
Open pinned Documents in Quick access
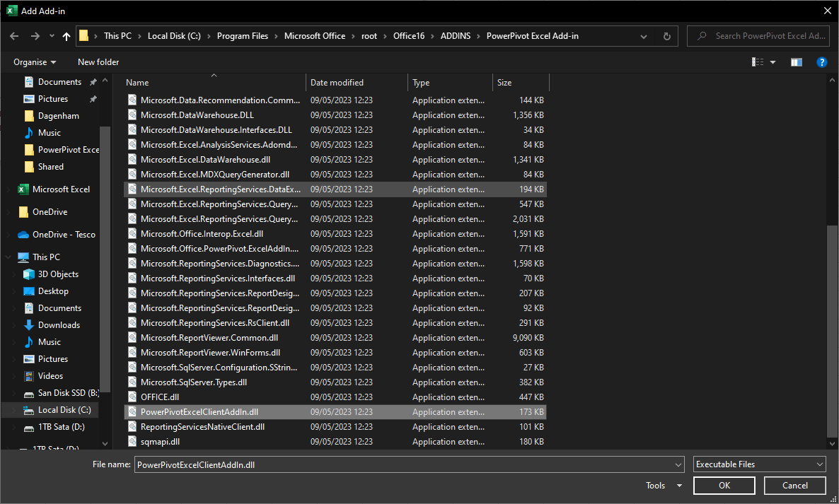59,82
